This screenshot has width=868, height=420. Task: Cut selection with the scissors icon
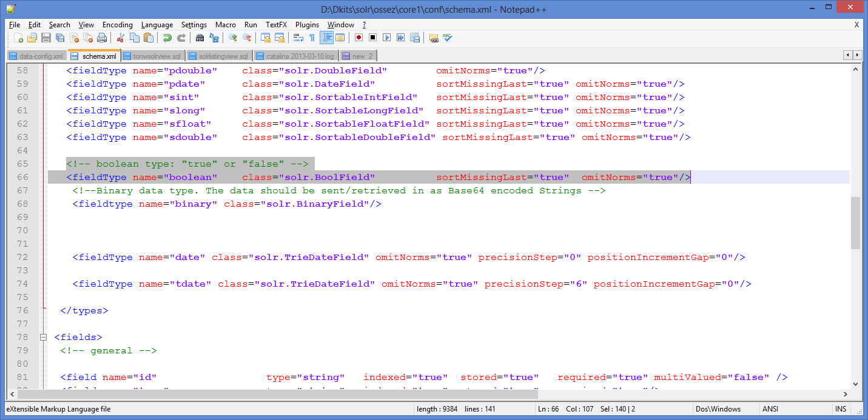pos(120,38)
